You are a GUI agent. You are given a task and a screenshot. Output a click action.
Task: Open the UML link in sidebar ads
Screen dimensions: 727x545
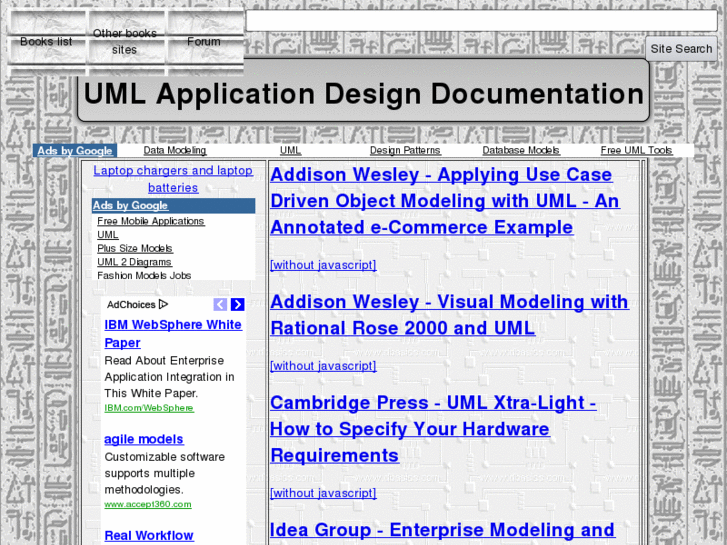pos(108,235)
